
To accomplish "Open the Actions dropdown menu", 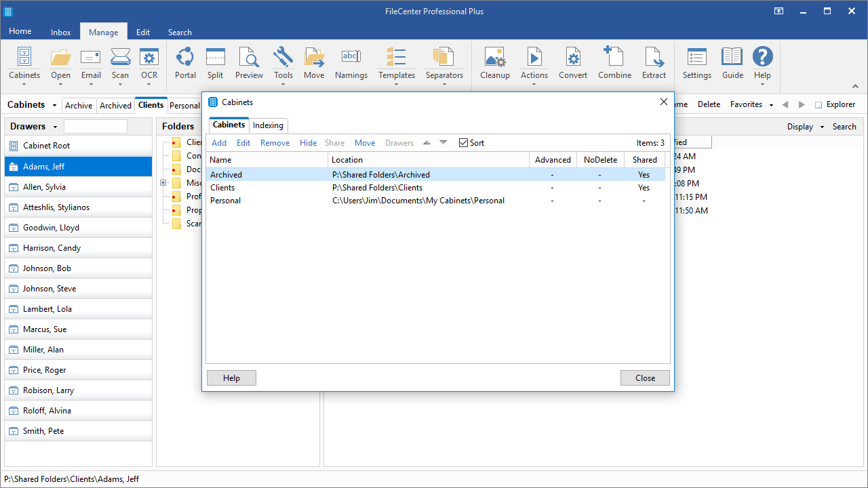I will (x=534, y=84).
